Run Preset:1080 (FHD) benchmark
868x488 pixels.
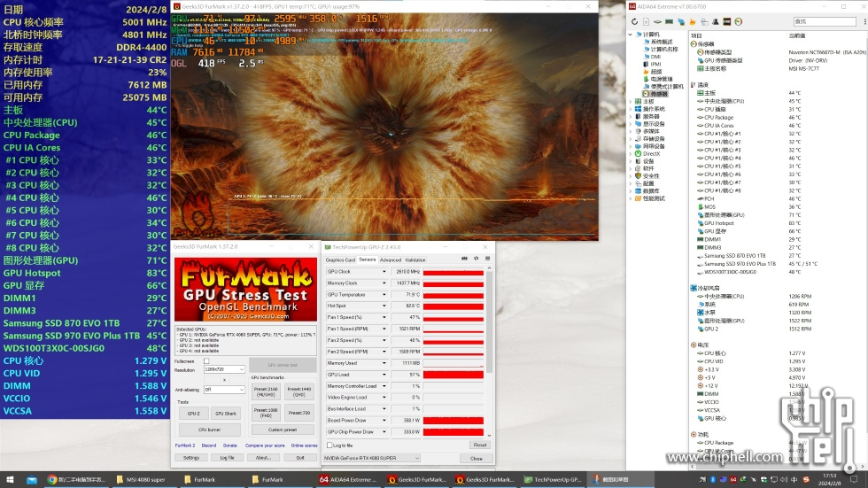(x=267, y=412)
